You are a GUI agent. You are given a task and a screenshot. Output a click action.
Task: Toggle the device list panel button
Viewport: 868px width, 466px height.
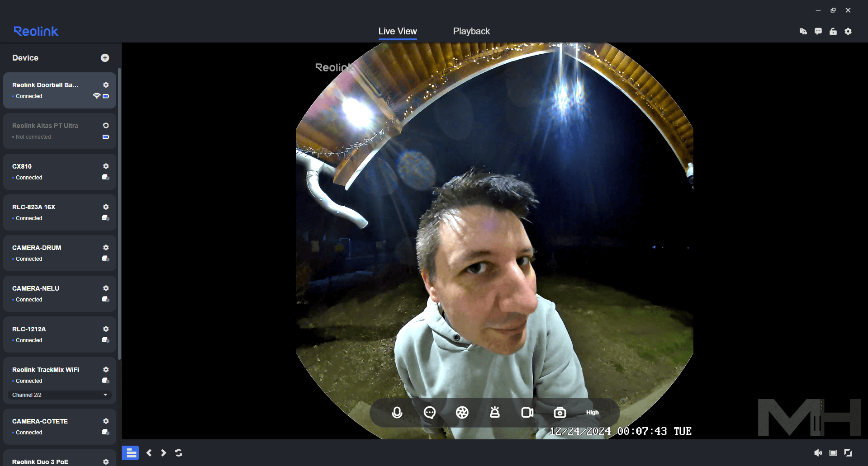(131, 453)
